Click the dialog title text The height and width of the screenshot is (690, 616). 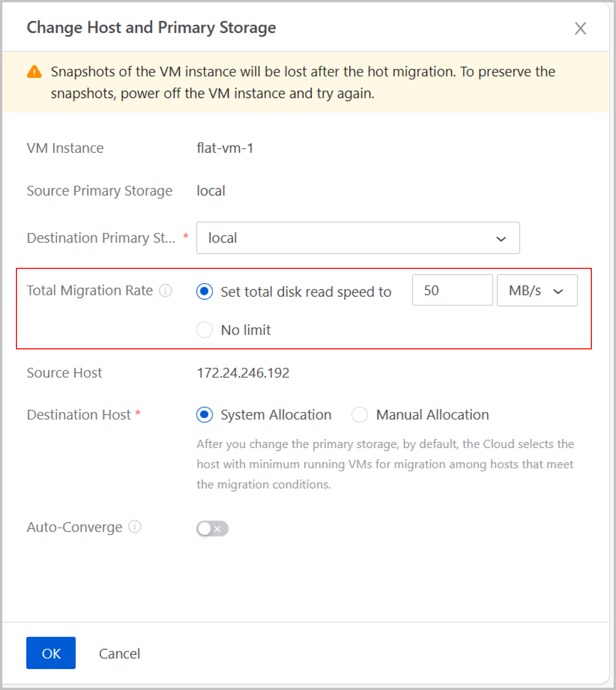[x=151, y=28]
